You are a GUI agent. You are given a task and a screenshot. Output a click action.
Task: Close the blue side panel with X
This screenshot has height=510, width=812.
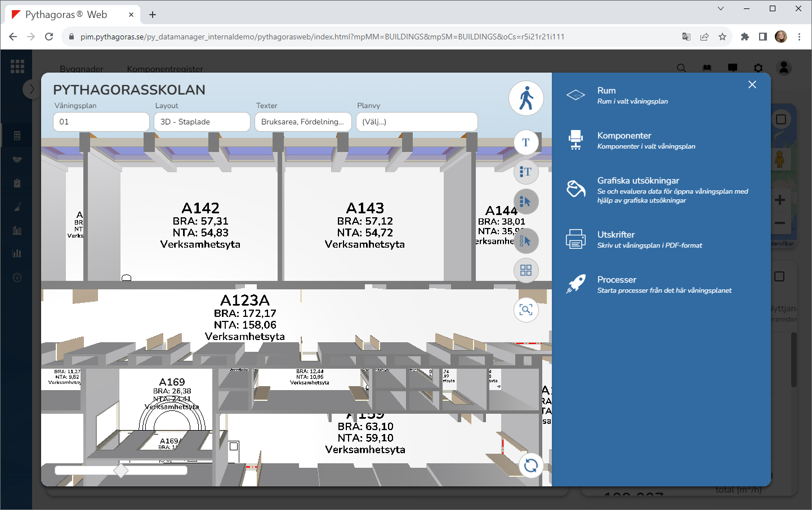[752, 84]
